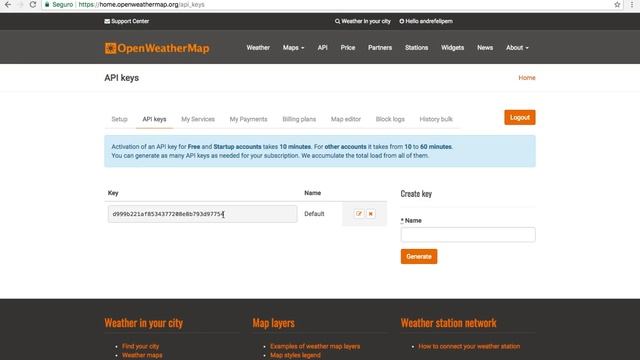This screenshot has width=640, height=360.
Task: Click the Logout button
Action: coord(520,118)
